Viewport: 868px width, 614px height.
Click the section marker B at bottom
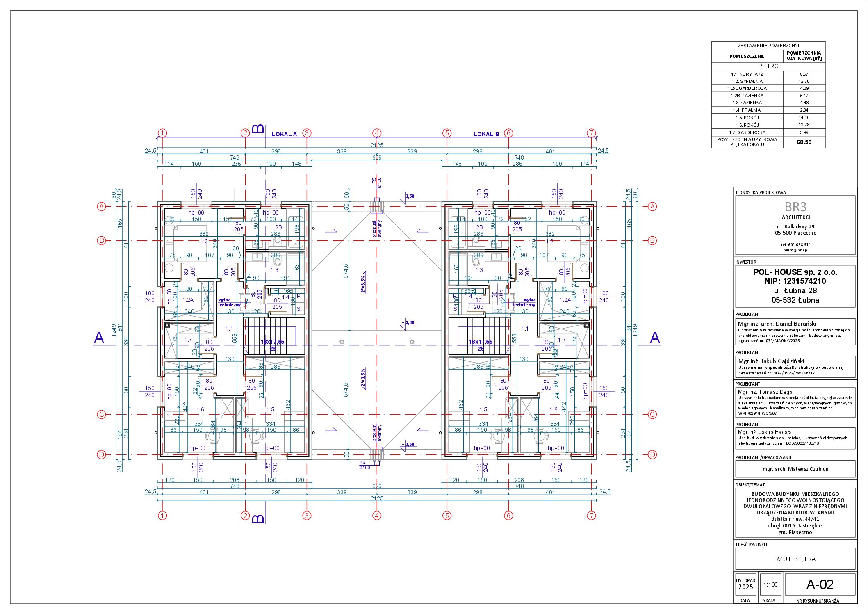click(258, 519)
